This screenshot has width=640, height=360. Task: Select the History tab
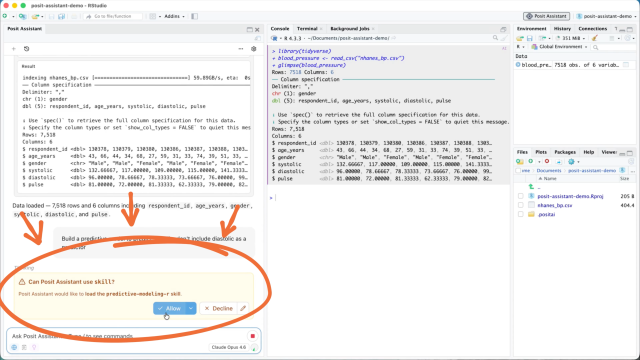pyautogui.click(x=562, y=29)
